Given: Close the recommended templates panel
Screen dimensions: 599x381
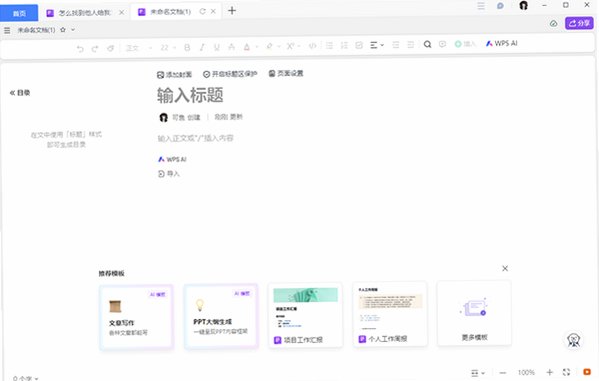Looking at the screenshot, I should [x=505, y=268].
